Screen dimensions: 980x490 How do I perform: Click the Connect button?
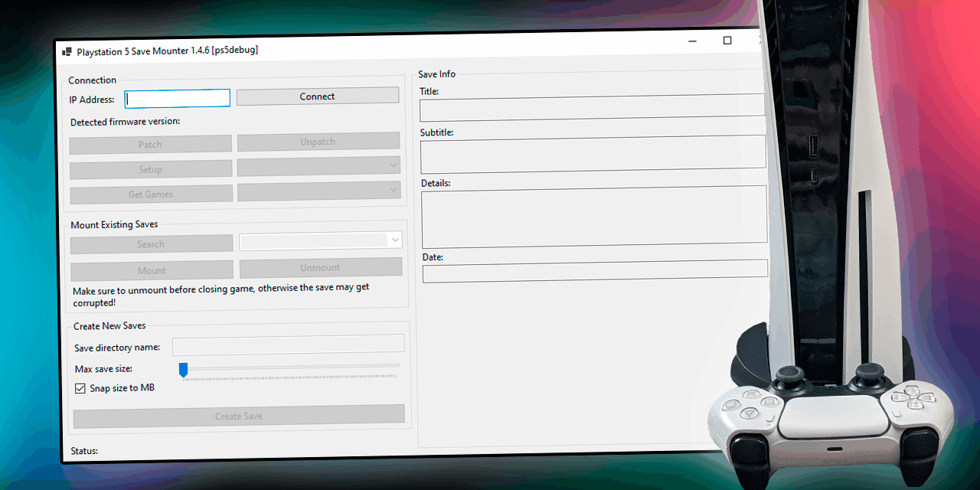(x=318, y=96)
